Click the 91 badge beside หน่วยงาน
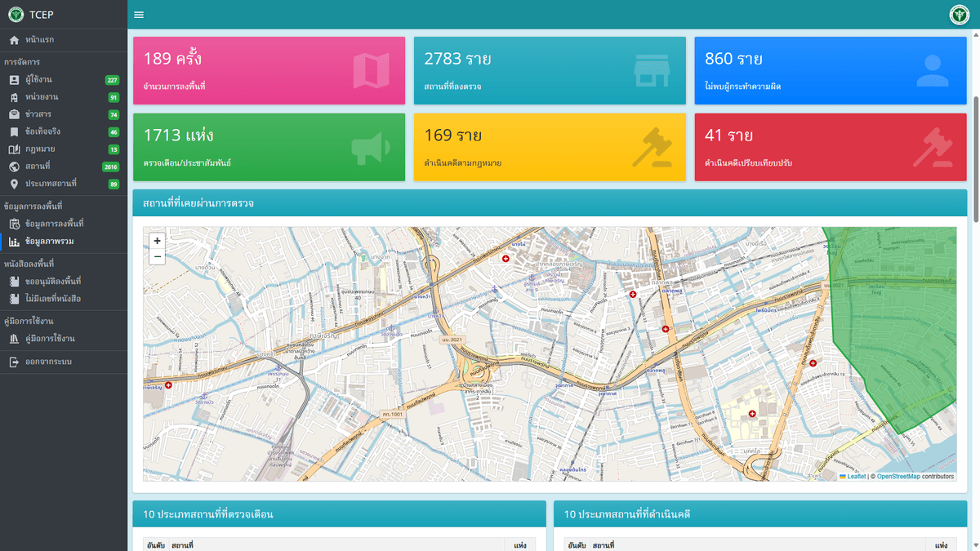The height and width of the screenshot is (551, 980). tap(114, 97)
